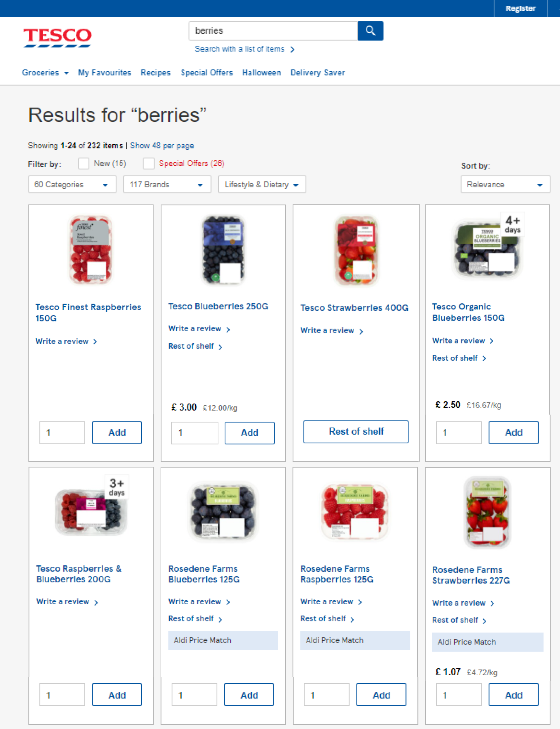Open the Relevance sort dropdown
Viewport: 560px width, 729px height.
[505, 184]
